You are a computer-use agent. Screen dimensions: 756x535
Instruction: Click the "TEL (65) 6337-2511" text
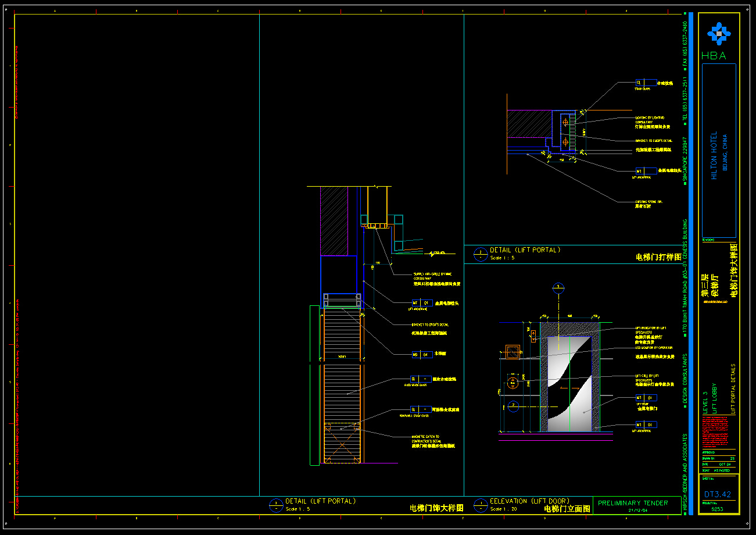click(685, 99)
